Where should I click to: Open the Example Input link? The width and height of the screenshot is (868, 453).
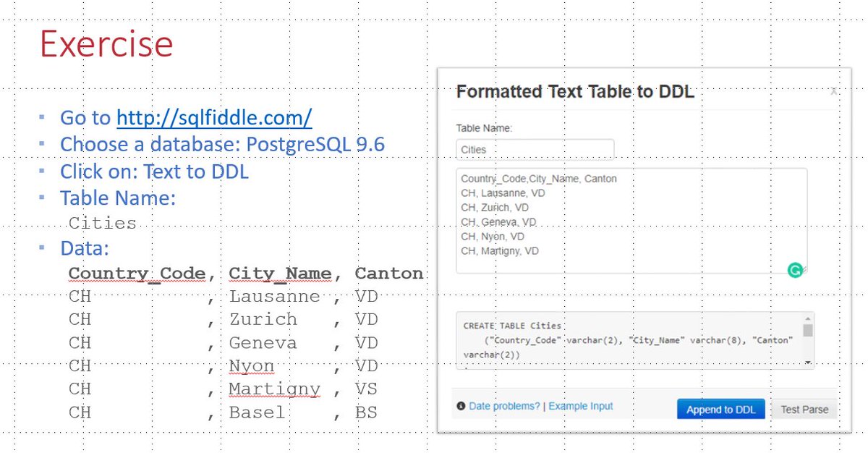coord(580,406)
